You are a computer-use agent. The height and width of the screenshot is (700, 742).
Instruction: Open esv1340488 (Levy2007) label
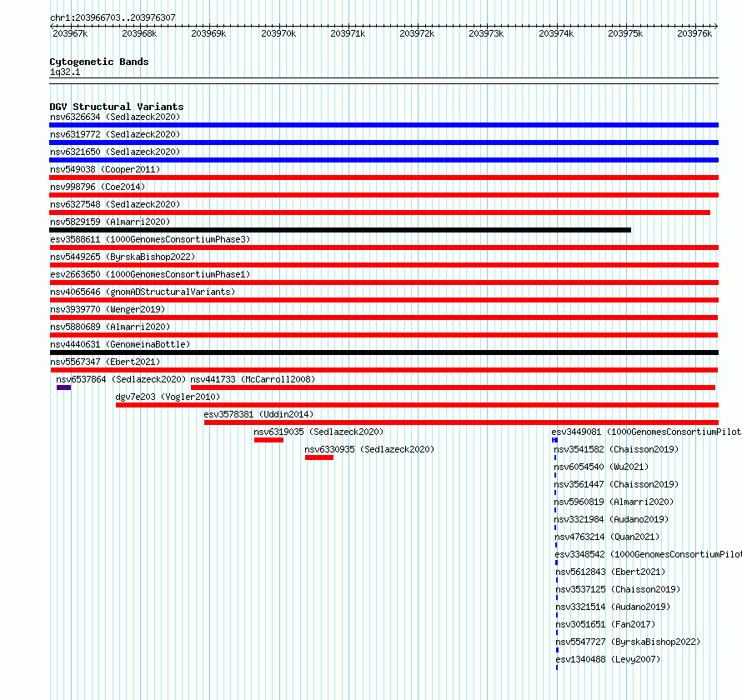(x=608, y=659)
